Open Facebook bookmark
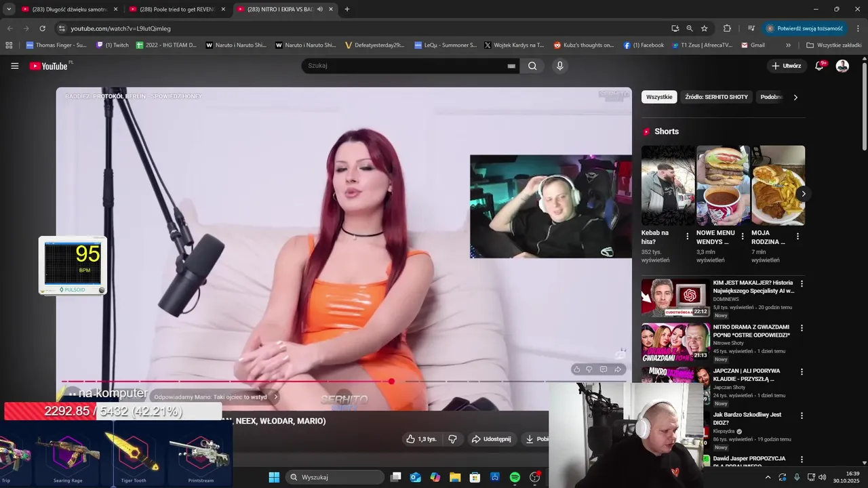Image resolution: width=868 pixels, height=488 pixels. (x=644, y=45)
